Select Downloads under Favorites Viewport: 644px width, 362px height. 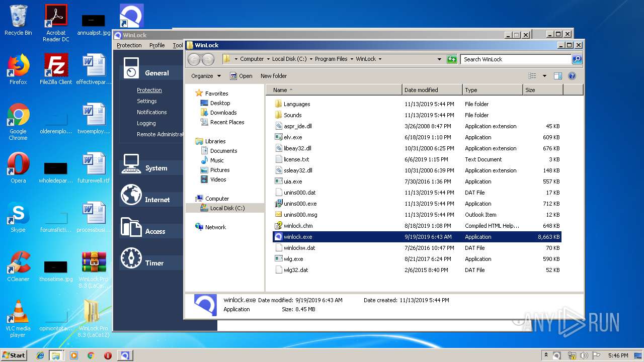coord(218,113)
